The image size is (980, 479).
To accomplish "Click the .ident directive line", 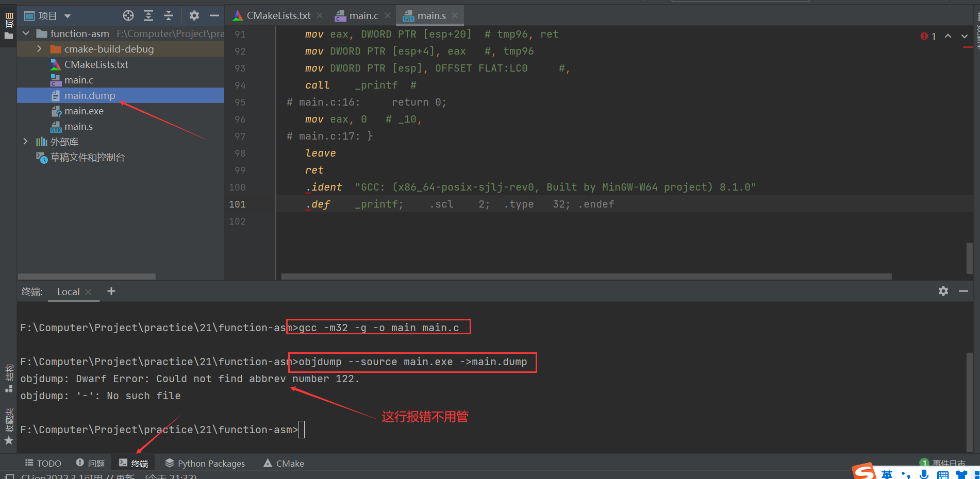I will [531, 187].
